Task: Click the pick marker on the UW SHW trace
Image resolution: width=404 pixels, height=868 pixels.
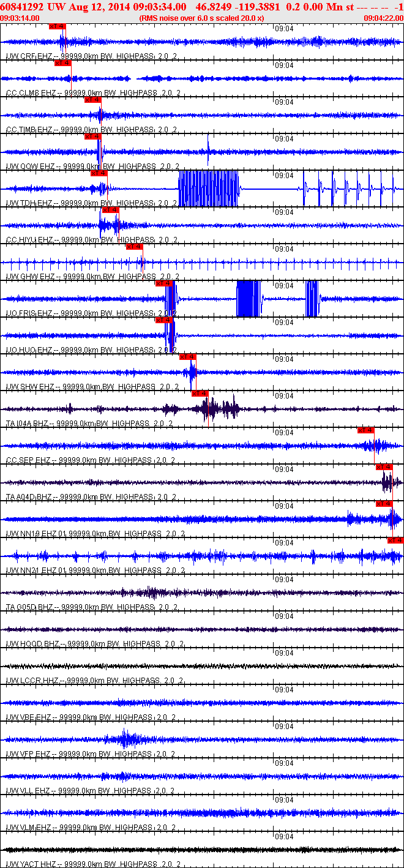Action: (x=187, y=357)
